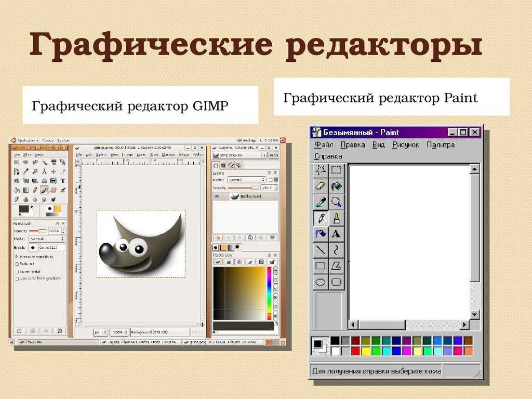Select the Polygon tool in Paint
The width and height of the screenshot is (532, 399).
[336, 266]
